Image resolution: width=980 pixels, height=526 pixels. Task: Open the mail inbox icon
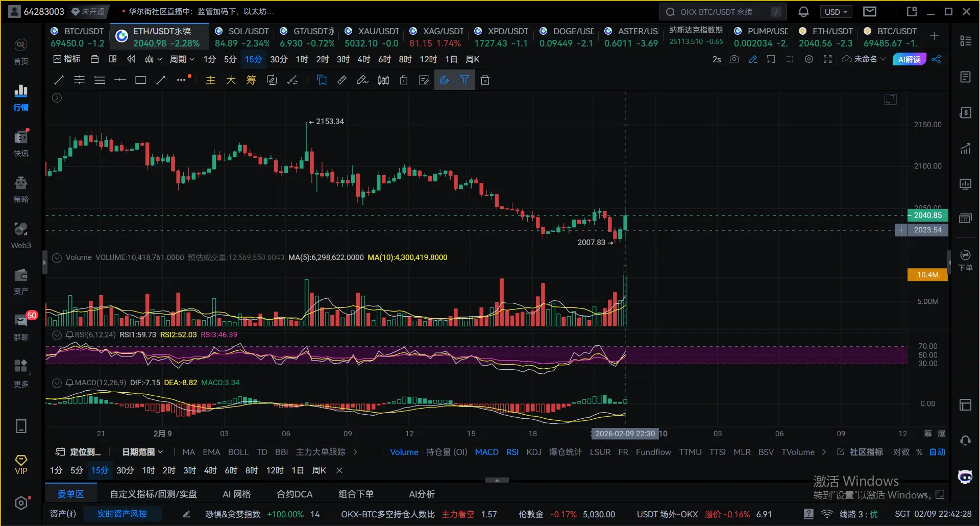click(870, 11)
